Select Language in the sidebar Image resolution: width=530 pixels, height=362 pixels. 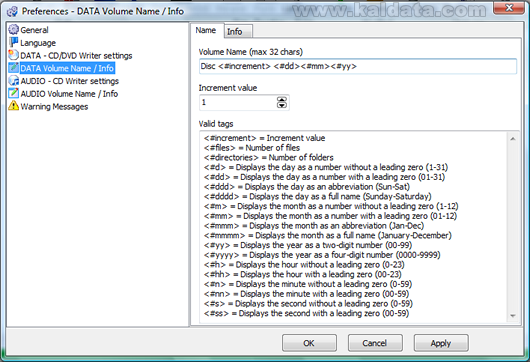click(x=38, y=43)
